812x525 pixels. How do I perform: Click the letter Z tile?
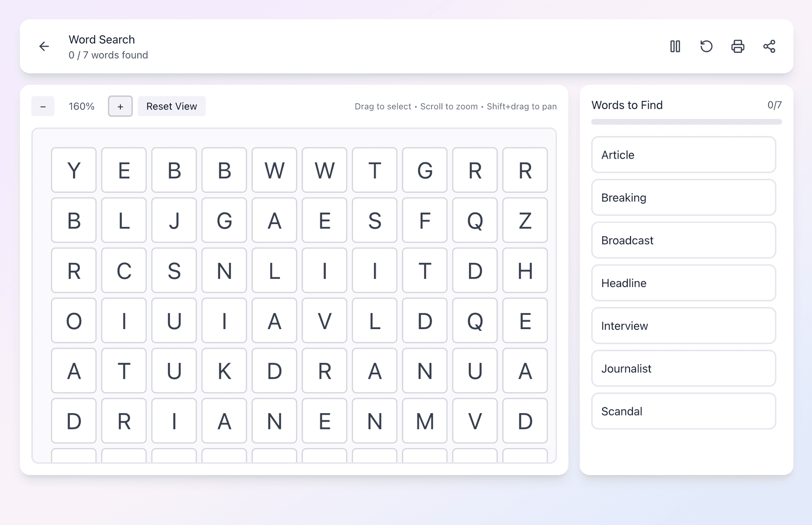(x=525, y=220)
